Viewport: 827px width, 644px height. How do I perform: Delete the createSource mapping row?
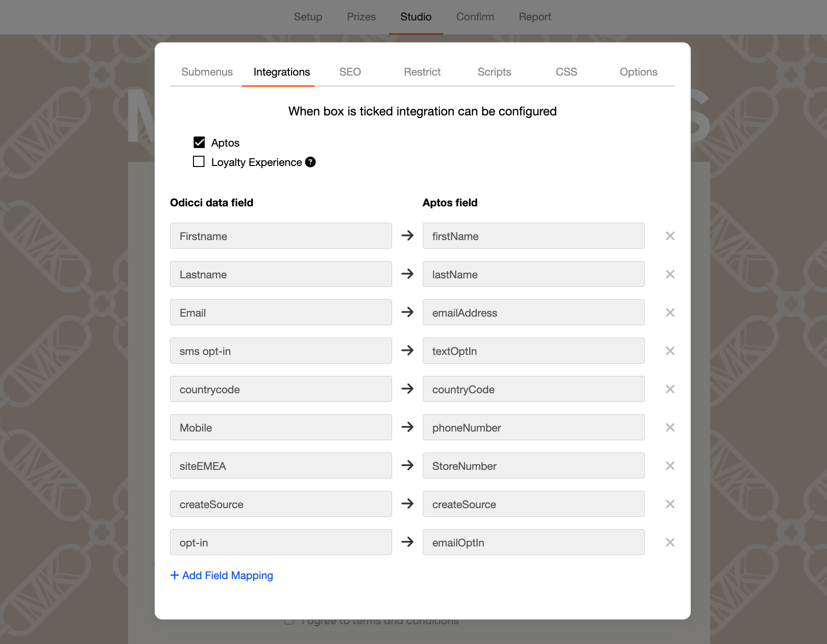point(670,504)
